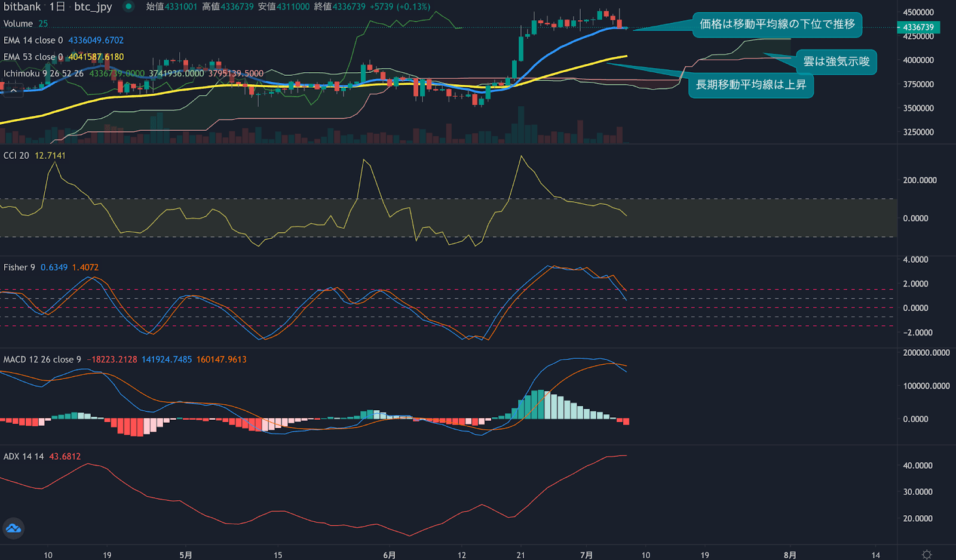Select the EMA 14 close legend

coord(33,40)
